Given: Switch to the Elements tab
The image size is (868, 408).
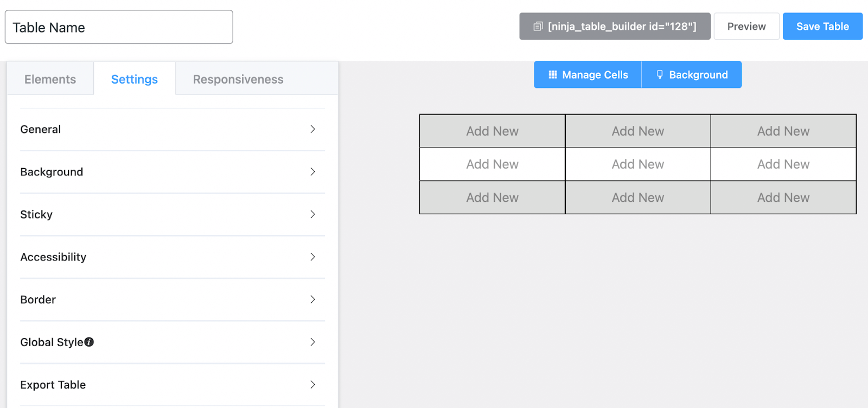Looking at the screenshot, I should click(50, 79).
